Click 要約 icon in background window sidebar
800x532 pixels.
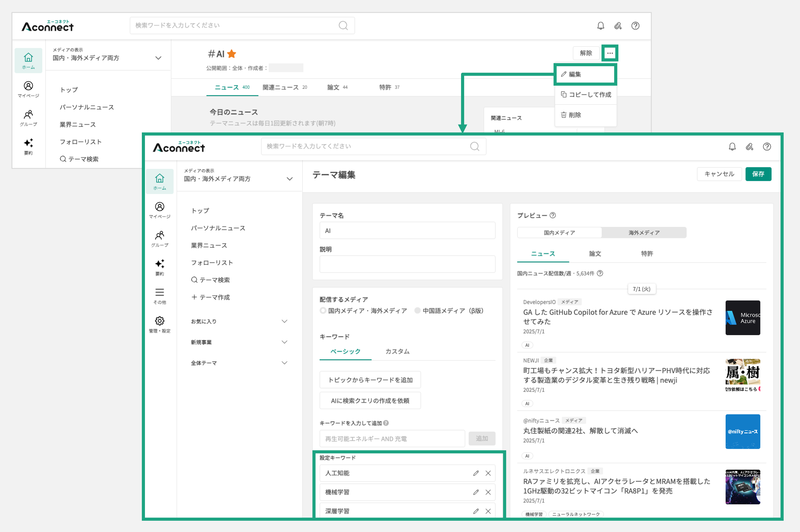pyautogui.click(x=28, y=146)
